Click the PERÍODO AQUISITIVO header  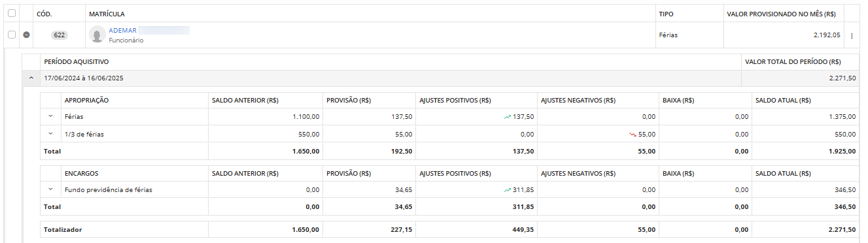(77, 62)
